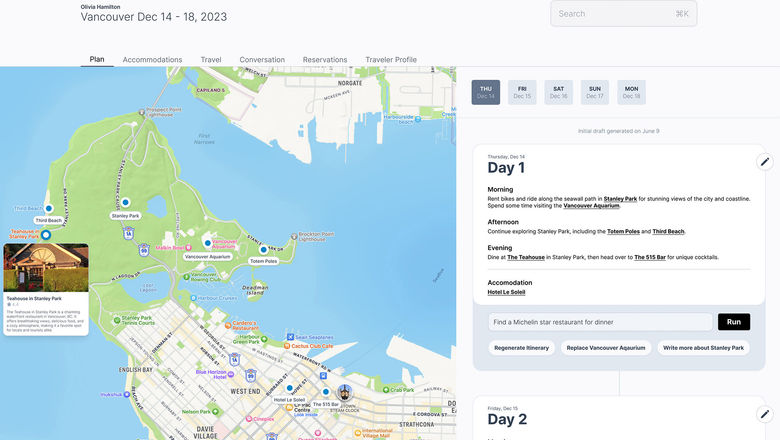Select FRI Dec 15 day button
Viewport: 780px width, 440px height.
[x=522, y=92]
